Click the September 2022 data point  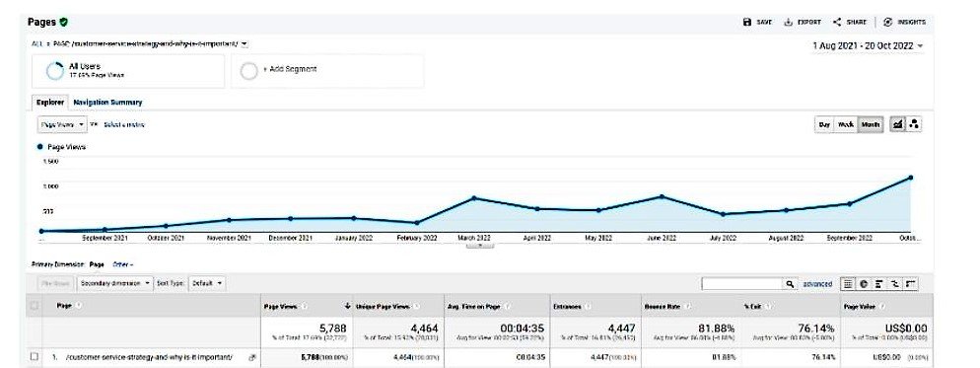850,203
